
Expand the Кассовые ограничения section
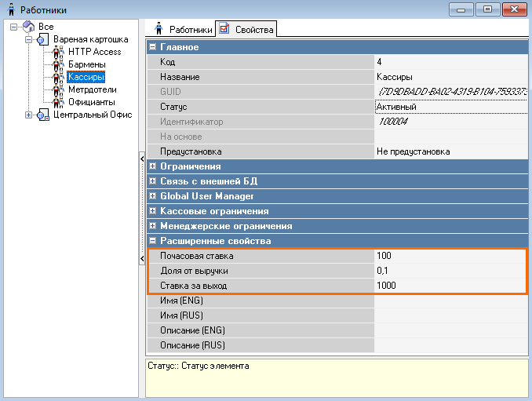[152, 212]
